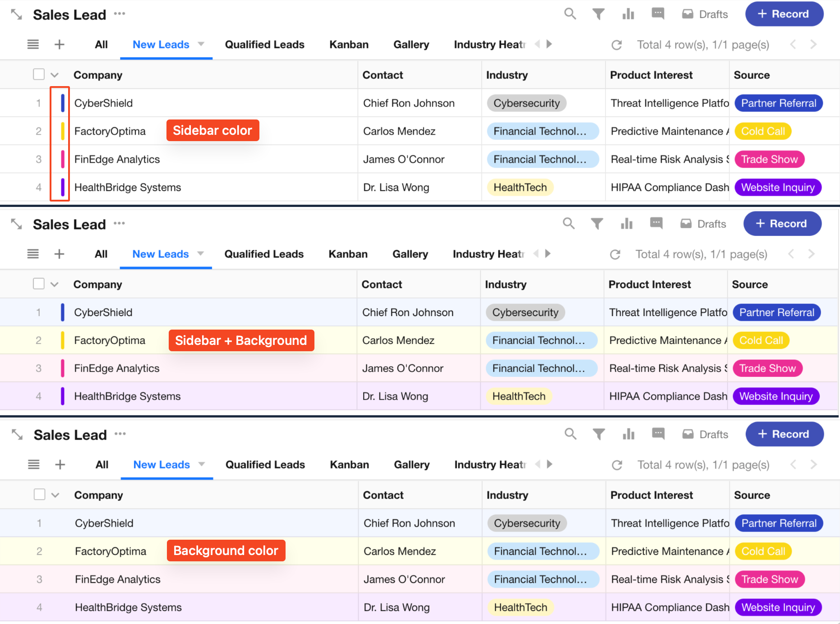Click the + Record button in the middle panel
The width and height of the screenshot is (840, 624).
pyautogui.click(x=782, y=224)
